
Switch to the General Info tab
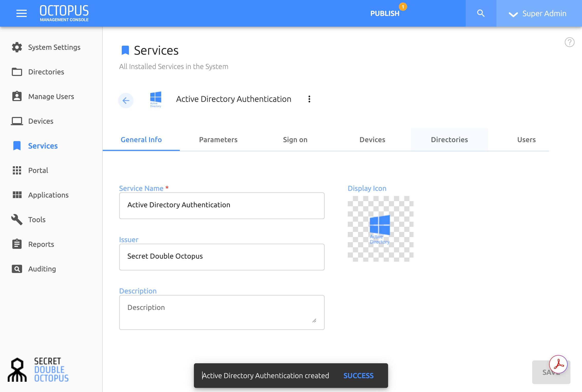[141, 140]
